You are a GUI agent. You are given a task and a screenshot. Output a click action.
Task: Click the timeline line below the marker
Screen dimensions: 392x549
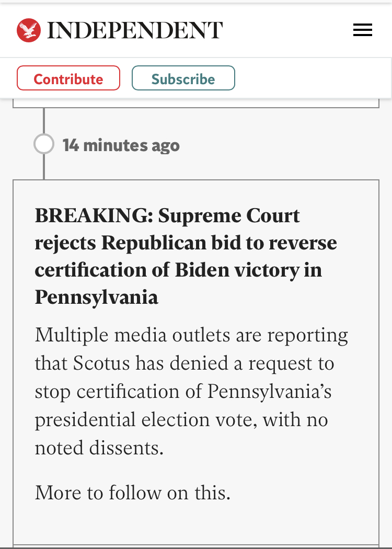[44, 167]
